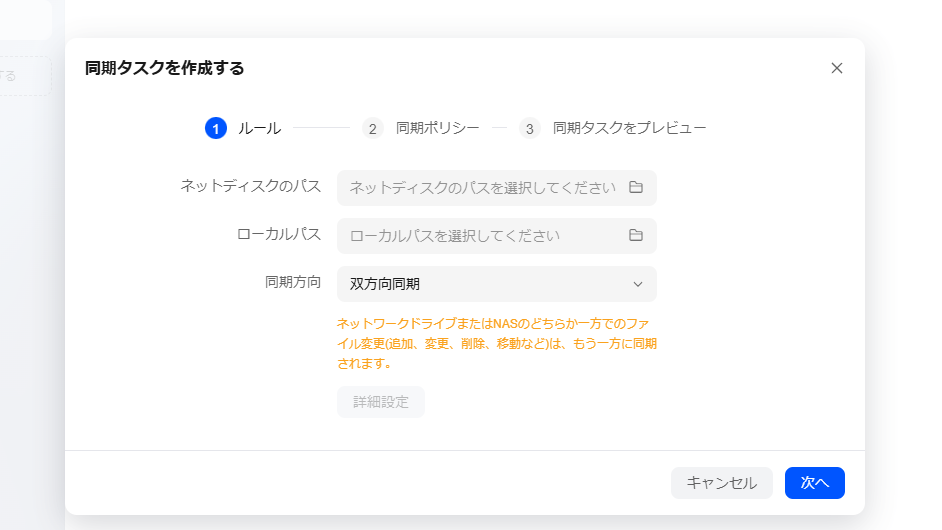942x530 pixels.
Task: Expand the 同期方向 dropdown chevron
Action: [x=638, y=284]
